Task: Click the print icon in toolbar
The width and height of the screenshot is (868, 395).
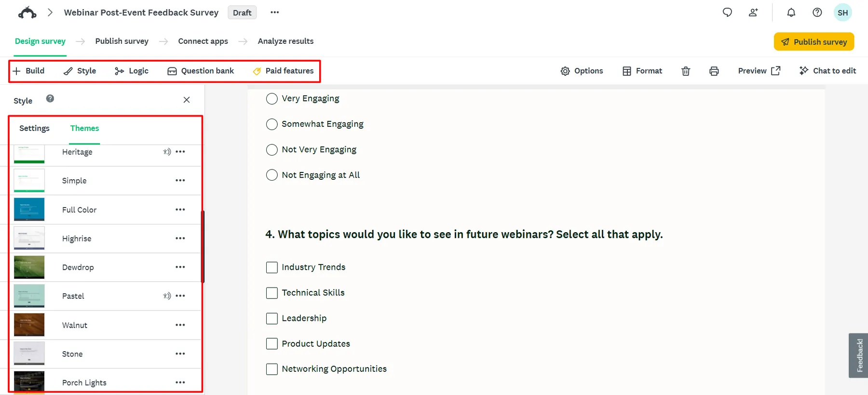Action: coord(714,71)
